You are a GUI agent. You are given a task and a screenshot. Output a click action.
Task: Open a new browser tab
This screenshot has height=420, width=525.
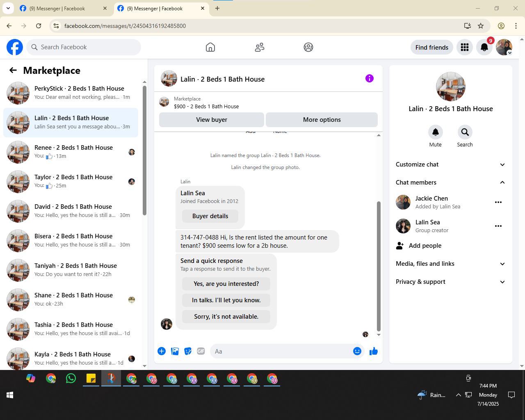217,8
